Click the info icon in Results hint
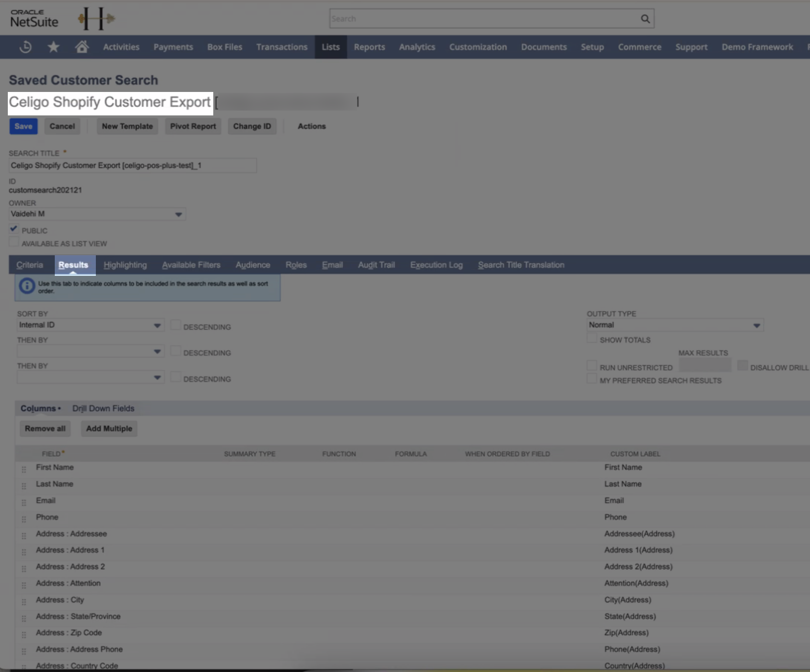 click(x=27, y=286)
